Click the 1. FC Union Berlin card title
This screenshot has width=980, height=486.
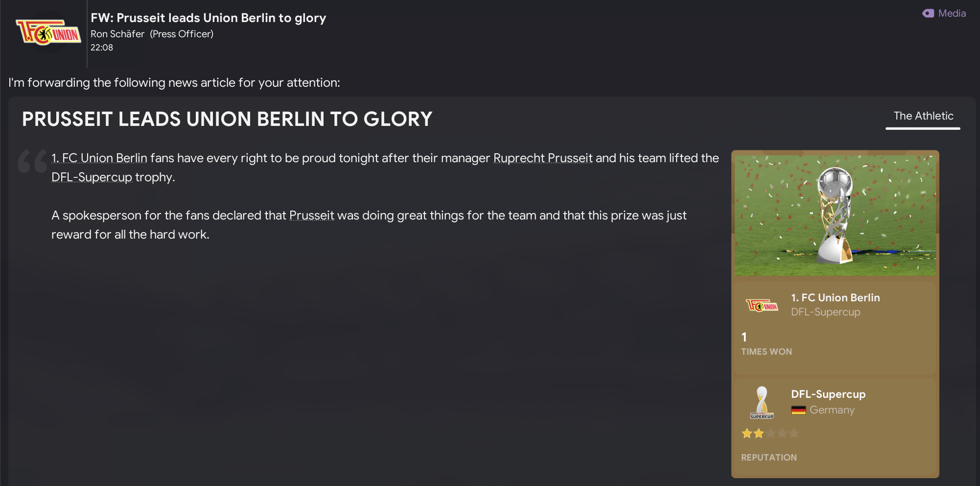[x=835, y=297]
